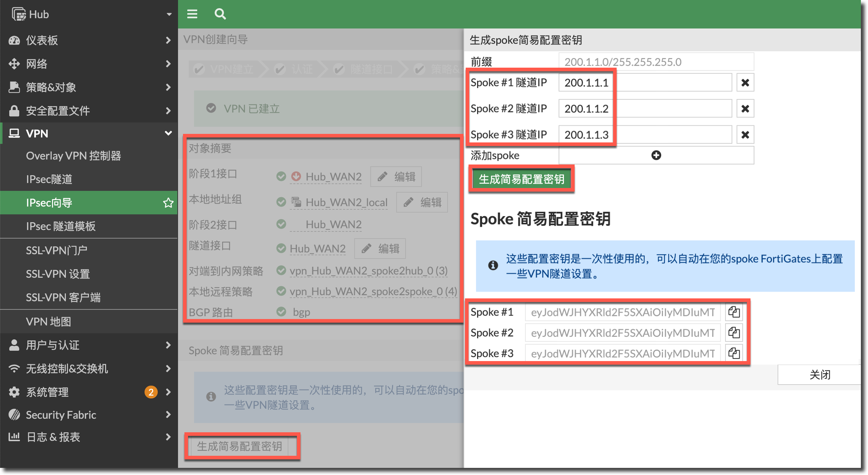Open search with the magnifier icon
This screenshot has width=868, height=475.
point(220,14)
